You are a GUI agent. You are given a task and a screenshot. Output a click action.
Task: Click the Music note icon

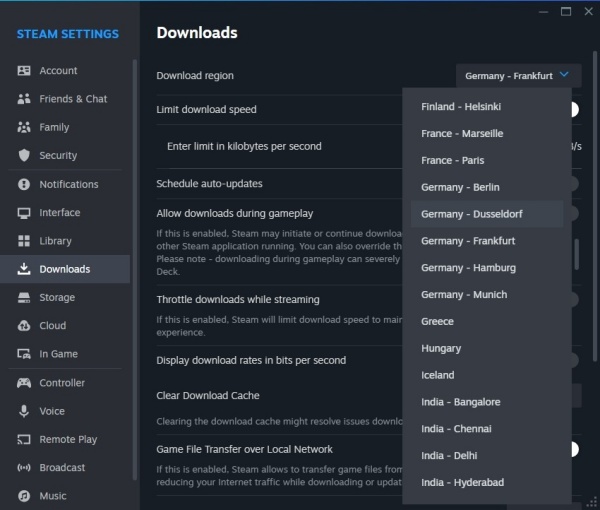pyautogui.click(x=24, y=496)
